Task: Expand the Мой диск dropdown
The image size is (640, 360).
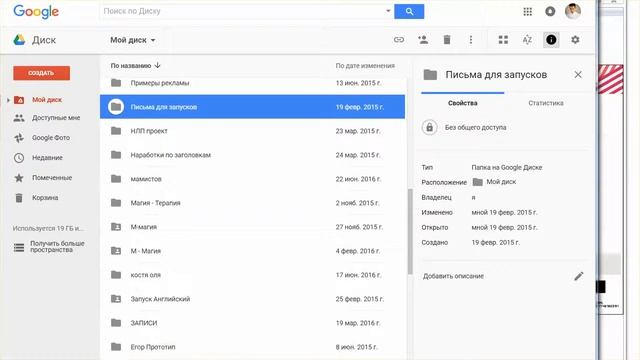Action: click(x=133, y=40)
